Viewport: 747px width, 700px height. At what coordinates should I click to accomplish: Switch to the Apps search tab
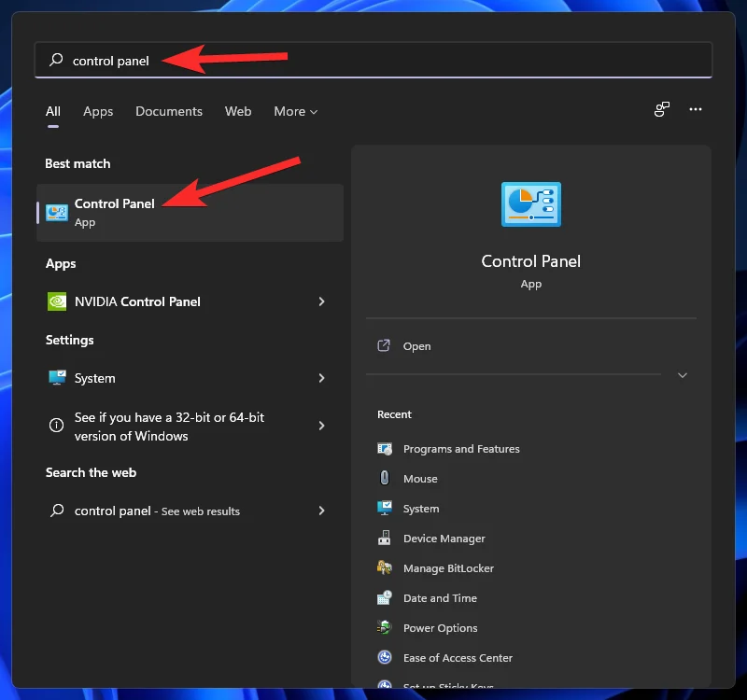98,111
